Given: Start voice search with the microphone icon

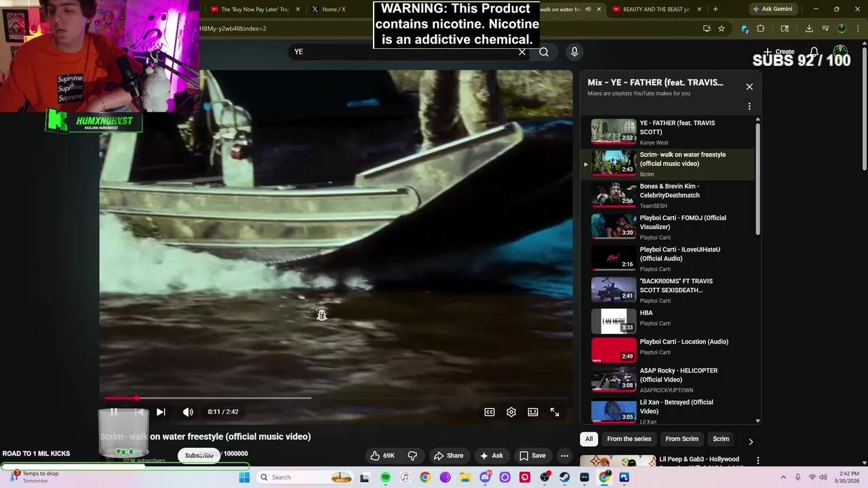Looking at the screenshot, I should (574, 52).
